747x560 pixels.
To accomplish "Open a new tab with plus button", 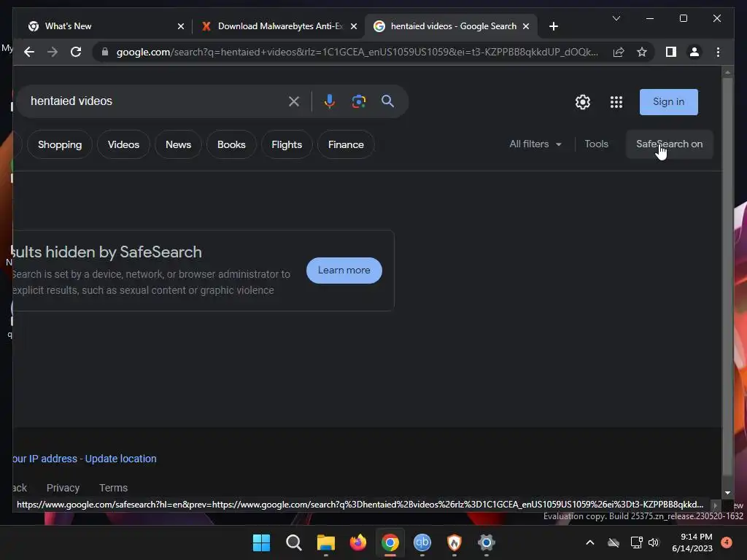I will click(553, 26).
